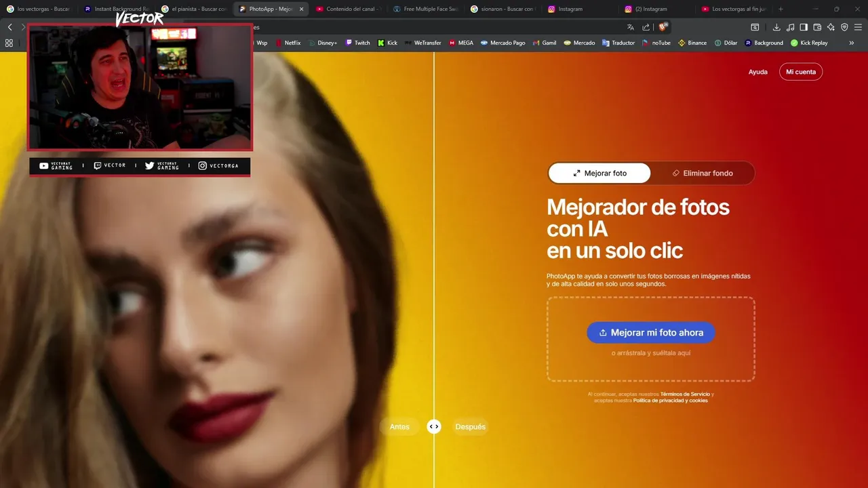Screen dimensions: 868x488
Task: Switch to the (2) Instagram tab
Action: pos(656,9)
